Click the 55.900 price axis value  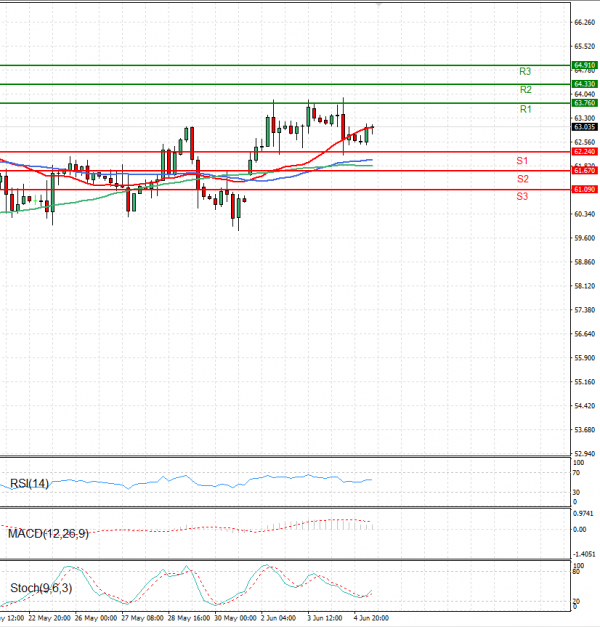click(584, 358)
